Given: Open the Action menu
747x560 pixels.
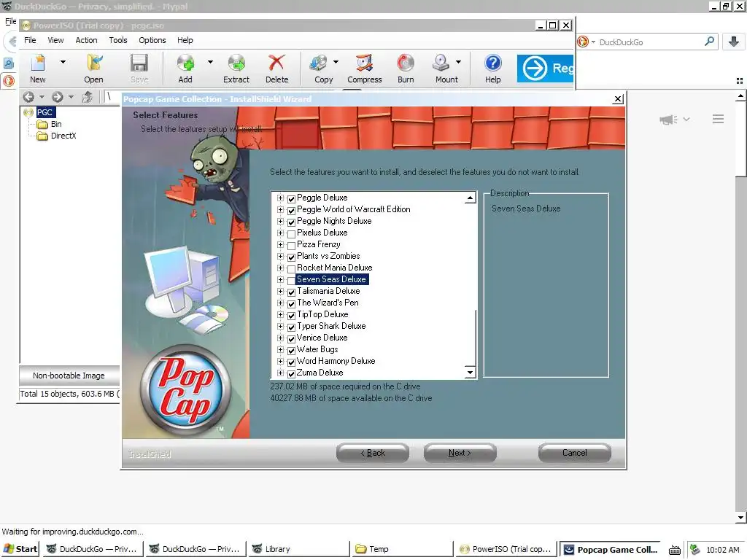Looking at the screenshot, I should 86,40.
